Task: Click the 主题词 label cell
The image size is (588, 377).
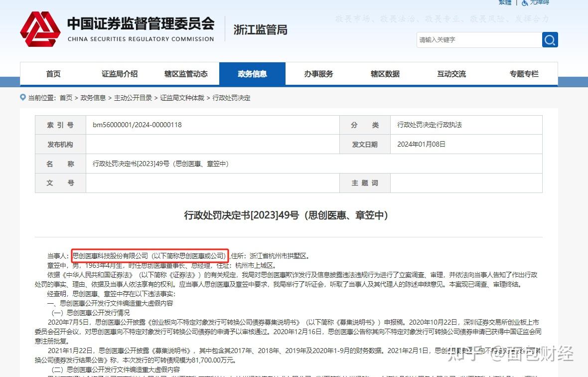Action: [365, 183]
